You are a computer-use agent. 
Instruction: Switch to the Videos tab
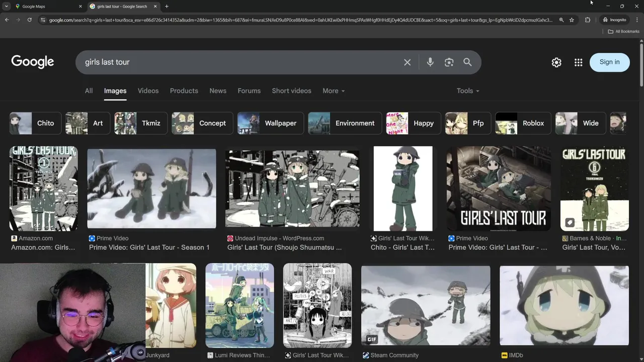(148, 91)
